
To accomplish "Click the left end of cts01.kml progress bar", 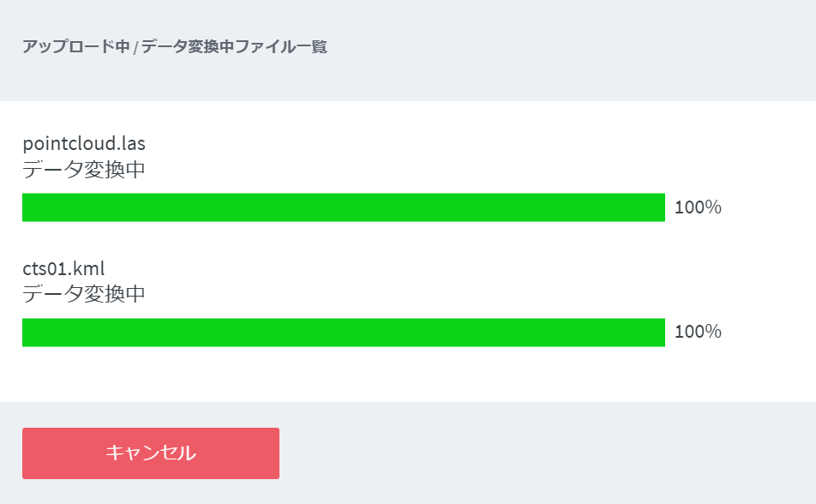I will point(27,333).
